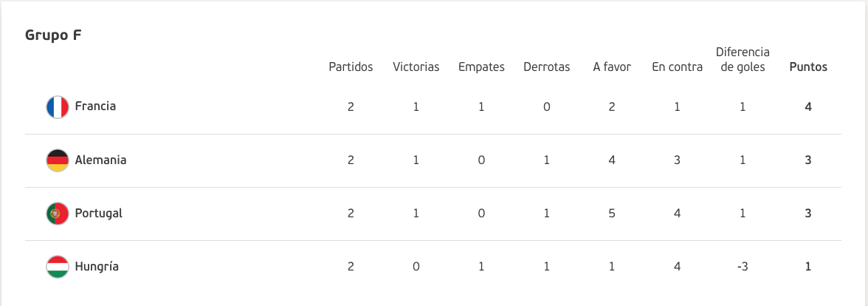Click the Diferencia de goles header
The image size is (868, 306).
(x=743, y=59)
